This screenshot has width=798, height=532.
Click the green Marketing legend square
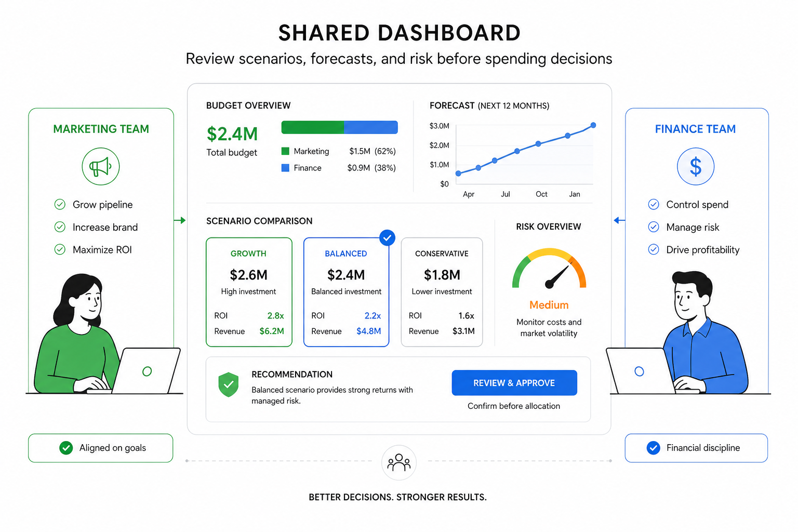[285, 151]
